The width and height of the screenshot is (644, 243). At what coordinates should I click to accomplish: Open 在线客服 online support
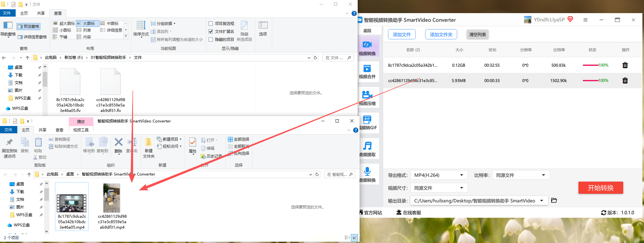pos(409,213)
